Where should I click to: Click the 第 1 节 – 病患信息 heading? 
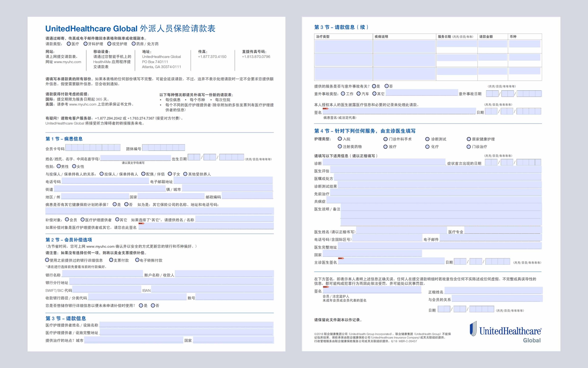pyautogui.click(x=64, y=139)
